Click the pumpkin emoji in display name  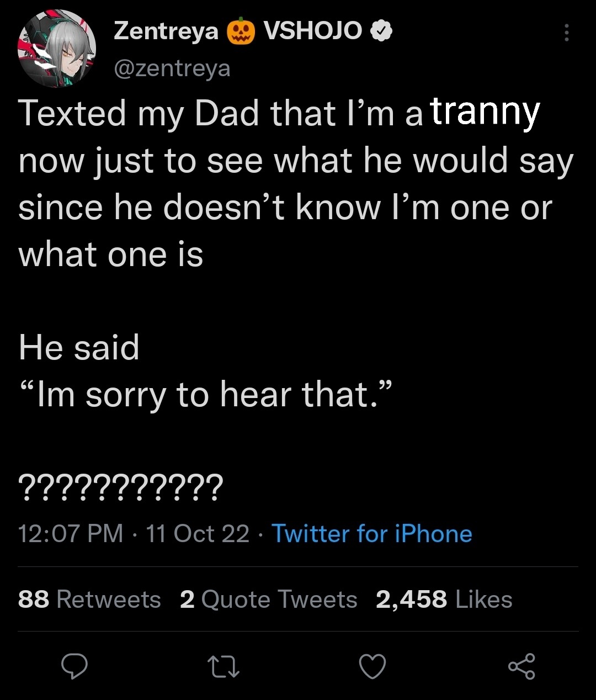pos(241,31)
